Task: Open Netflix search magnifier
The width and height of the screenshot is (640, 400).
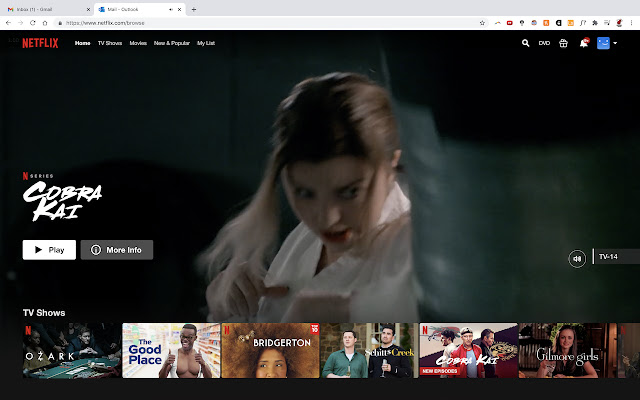Action: [525, 43]
